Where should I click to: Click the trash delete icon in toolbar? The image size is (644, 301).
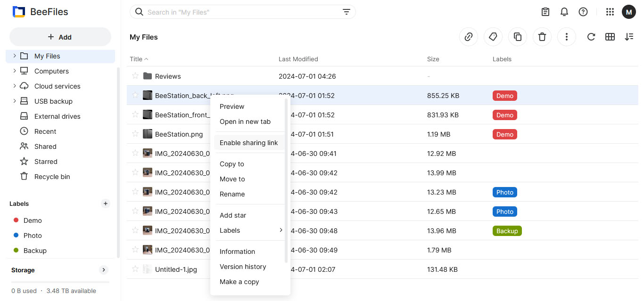pyautogui.click(x=542, y=37)
